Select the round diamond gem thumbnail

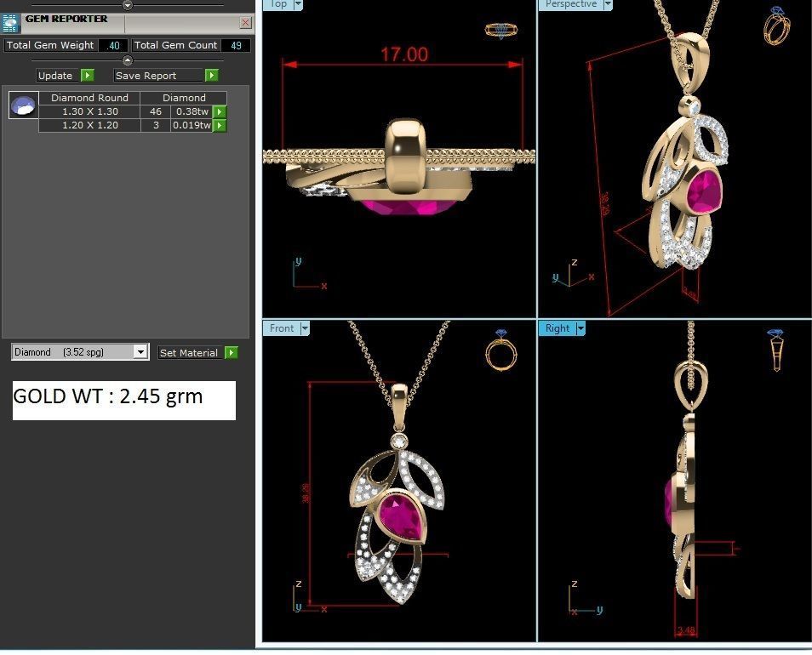pyautogui.click(x=23, y=105)
